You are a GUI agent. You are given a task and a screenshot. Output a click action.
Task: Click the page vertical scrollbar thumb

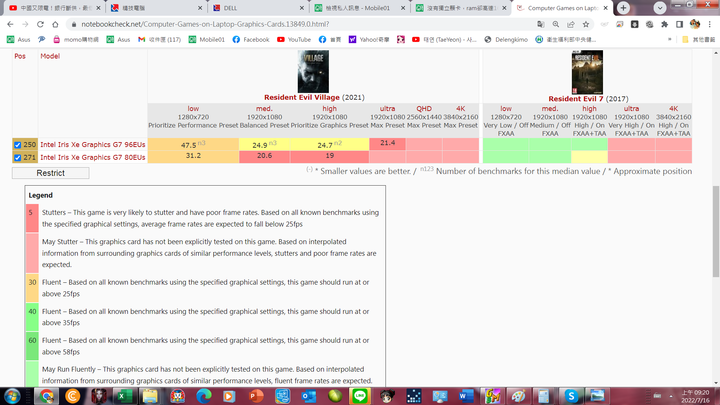[x=716, y=231]
